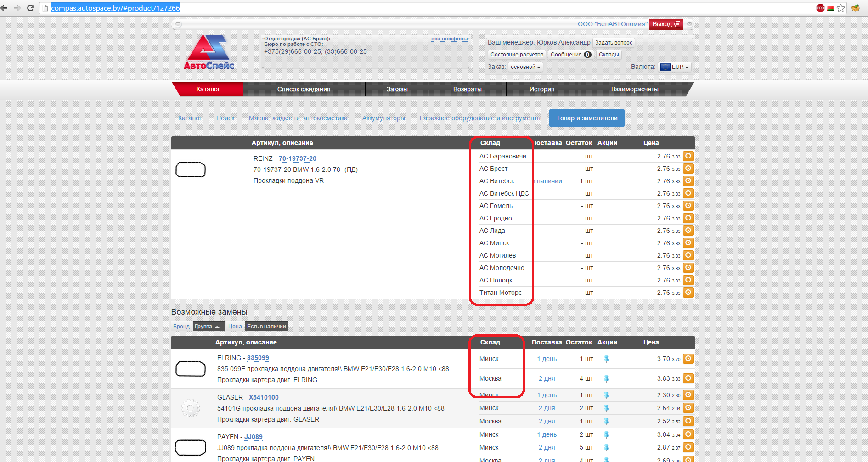868x462 pixels.
Task: Open the ELRING article 835099 link
Action: [258, 358]
